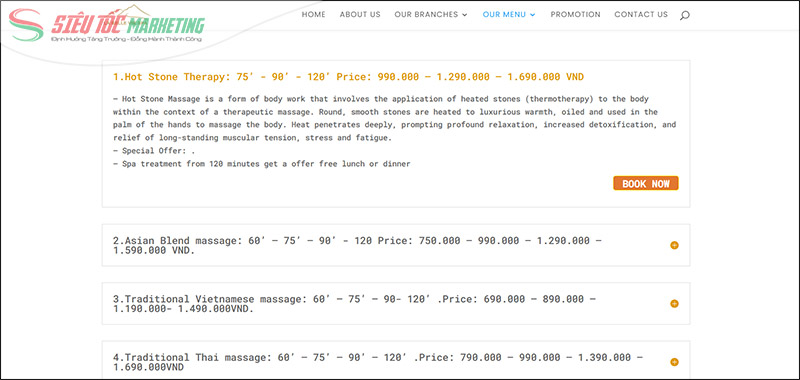Click the 'Special Offer' line
The image size is (800, 380).
pyautogui.click(x=154, y=151)
